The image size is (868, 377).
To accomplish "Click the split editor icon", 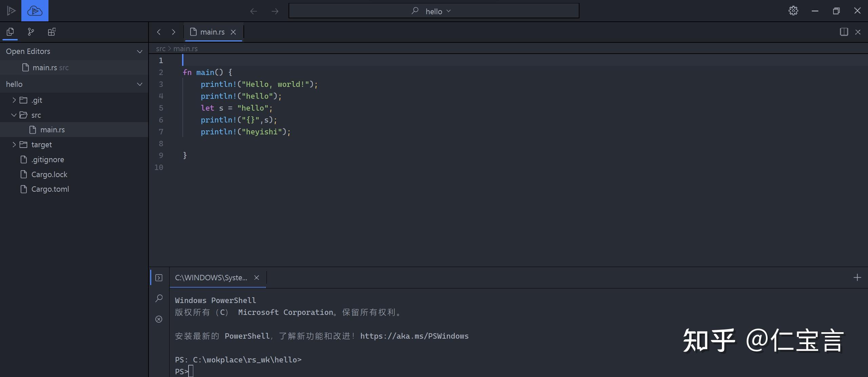I will tap(844, 32).
